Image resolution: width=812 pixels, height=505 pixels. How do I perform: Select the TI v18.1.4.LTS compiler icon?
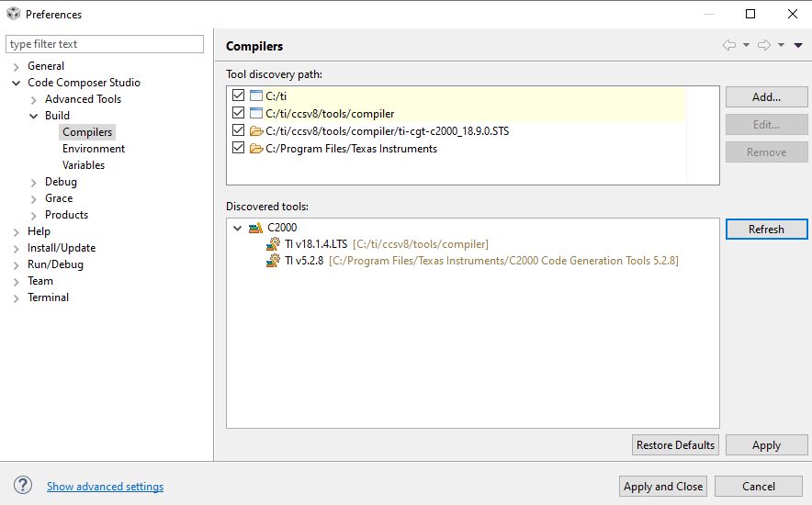pyautogui.click(x=273, y=244)
